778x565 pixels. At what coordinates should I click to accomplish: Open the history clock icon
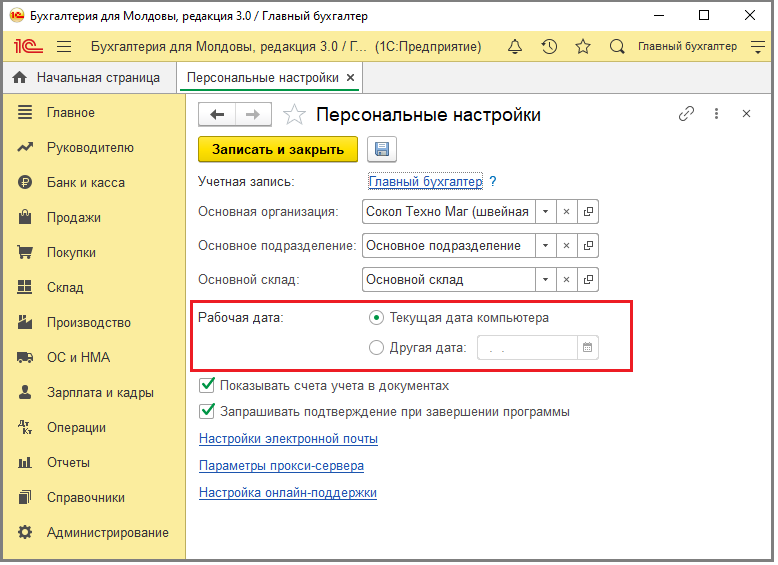[x=549, y=47]
